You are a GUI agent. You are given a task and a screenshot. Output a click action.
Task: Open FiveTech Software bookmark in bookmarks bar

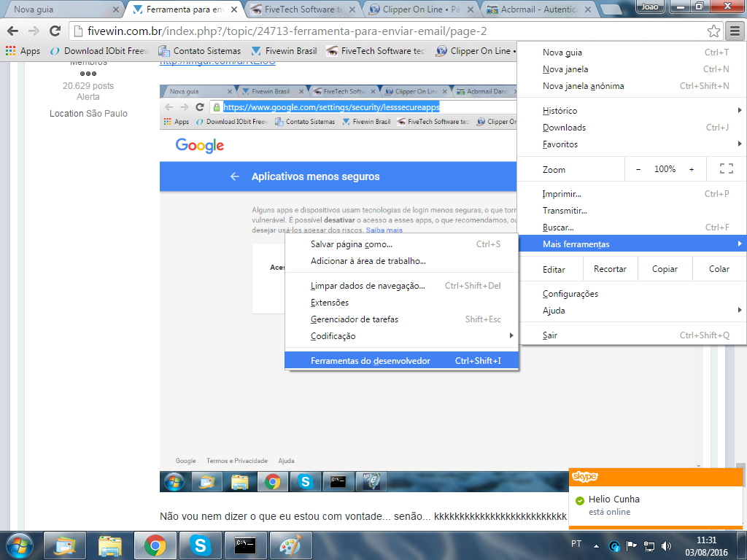tap(376, 51)
